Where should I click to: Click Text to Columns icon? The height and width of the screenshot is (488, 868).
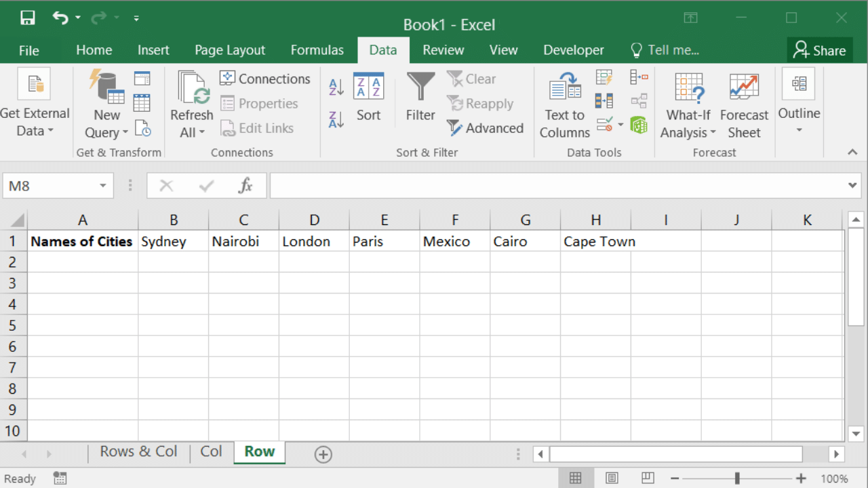coord(564,105)
